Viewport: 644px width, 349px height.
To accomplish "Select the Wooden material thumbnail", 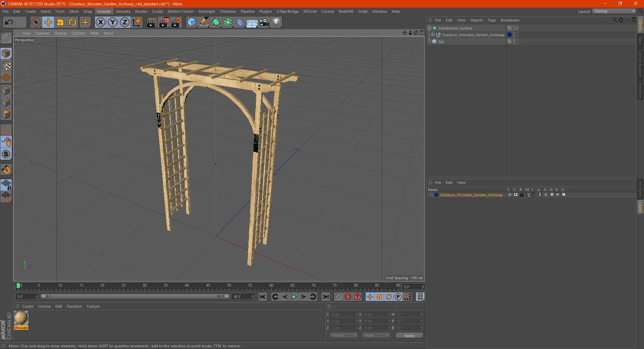I will [21, 318].
